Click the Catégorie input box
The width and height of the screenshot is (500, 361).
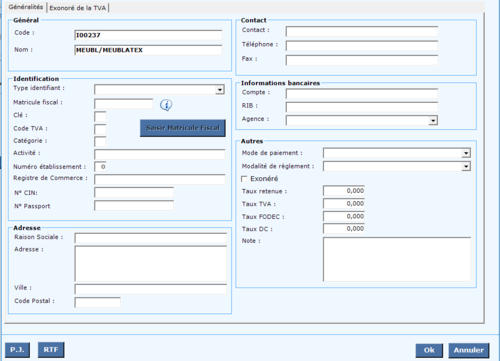(x=100, y=141)
